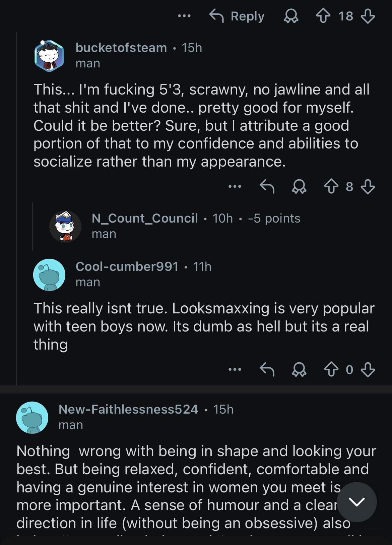
Task: Downvote the top comment showing 18
Action: 368,16
